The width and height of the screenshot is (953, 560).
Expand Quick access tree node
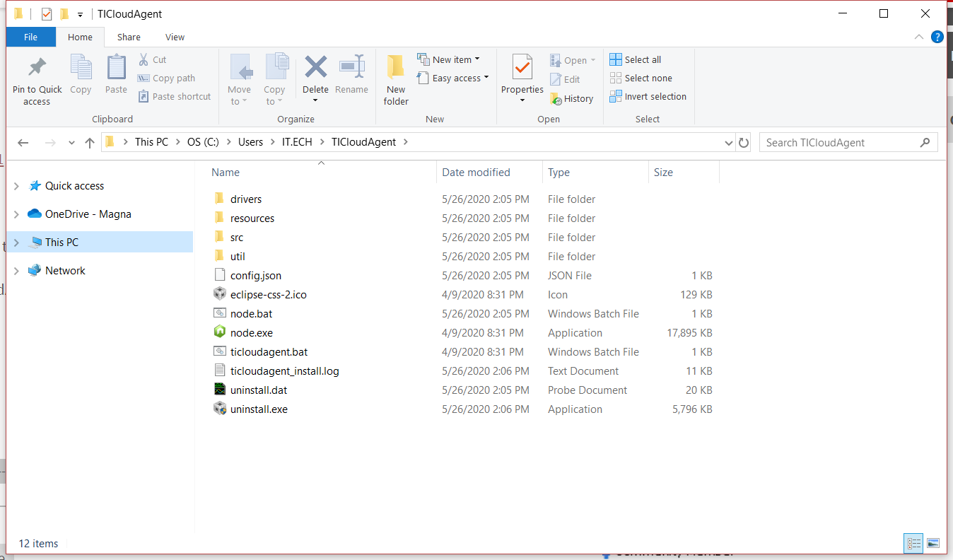click(x=17, y=186)
